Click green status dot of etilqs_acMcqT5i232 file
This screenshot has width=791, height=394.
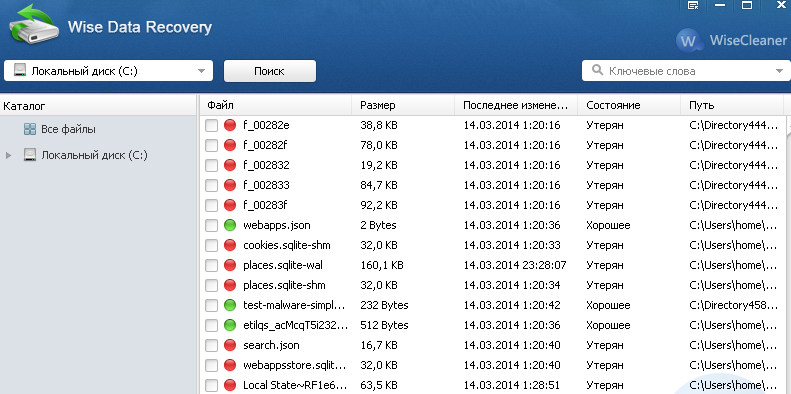point(230,325)
